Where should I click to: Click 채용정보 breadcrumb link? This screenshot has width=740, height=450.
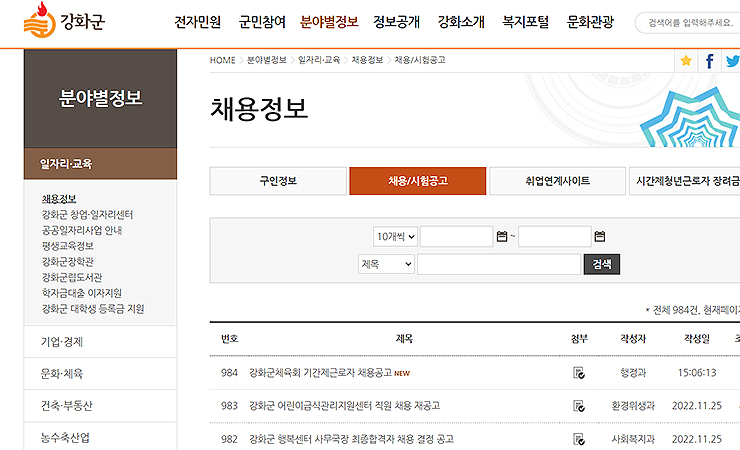[367, 60]
